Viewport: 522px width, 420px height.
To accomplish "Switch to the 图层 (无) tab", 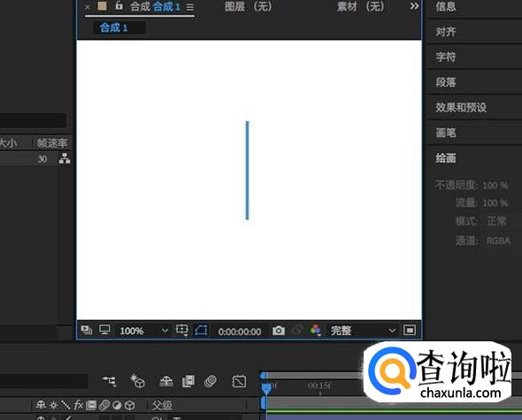I will pos(249,7).
